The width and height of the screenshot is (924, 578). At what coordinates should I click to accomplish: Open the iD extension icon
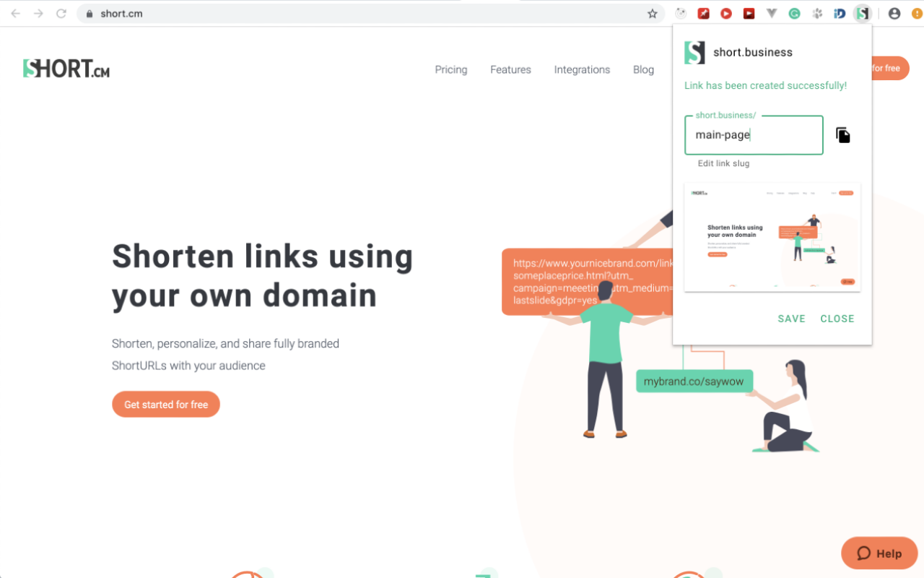click(840, 13)
